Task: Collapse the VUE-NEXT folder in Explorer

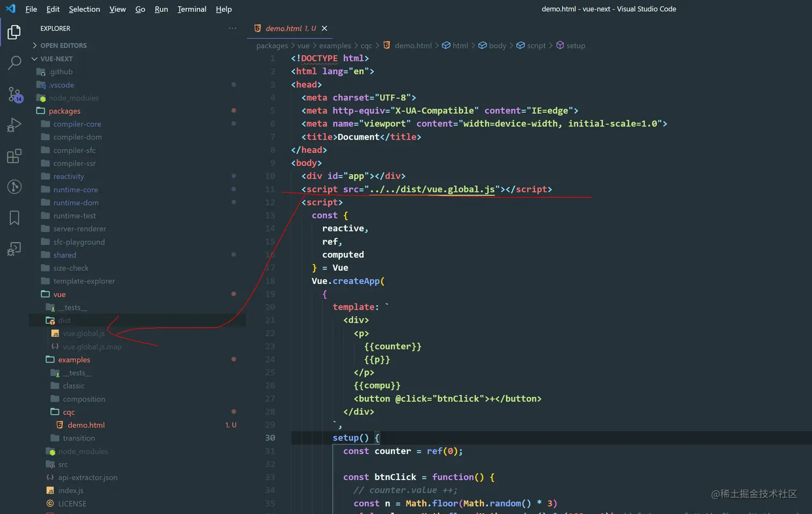Action: click(x=35, y=59)
